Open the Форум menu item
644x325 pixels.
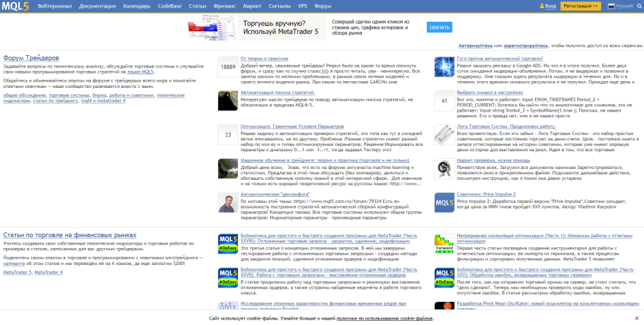pyautogui.click(x=323, y=6)
